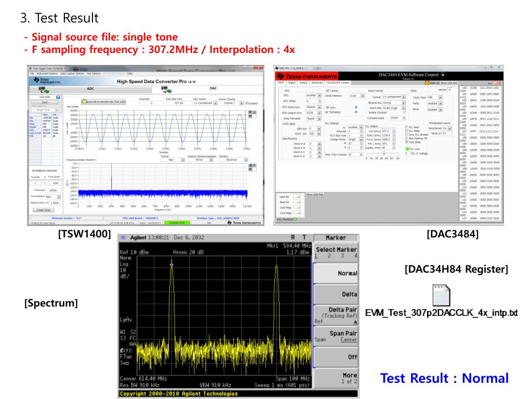Open Data Capture Options menu
This screenshot has height=399, width=532.
click(x=72, y=74)
